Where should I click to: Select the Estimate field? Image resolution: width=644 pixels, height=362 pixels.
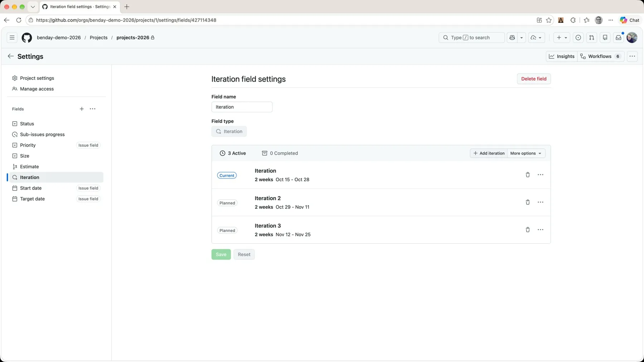[x=55, y=167]
